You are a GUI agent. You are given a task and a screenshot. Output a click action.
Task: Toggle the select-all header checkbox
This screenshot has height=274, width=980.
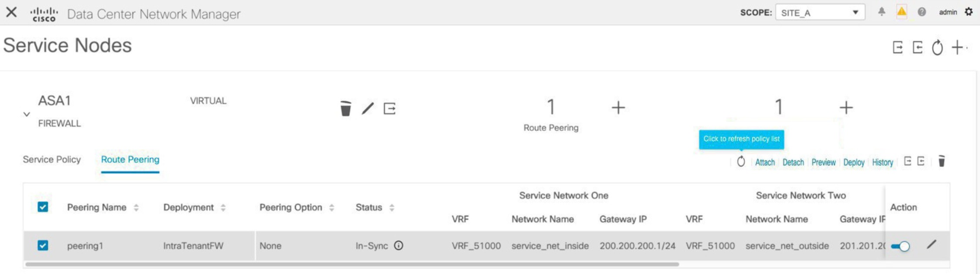tap(43, 207)
